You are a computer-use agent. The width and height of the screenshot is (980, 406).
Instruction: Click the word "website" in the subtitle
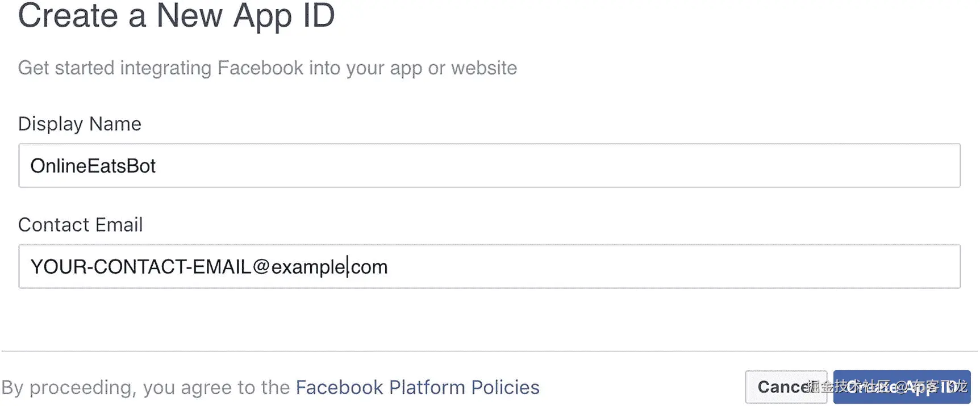pyautogui.click(x=484, y=68)
